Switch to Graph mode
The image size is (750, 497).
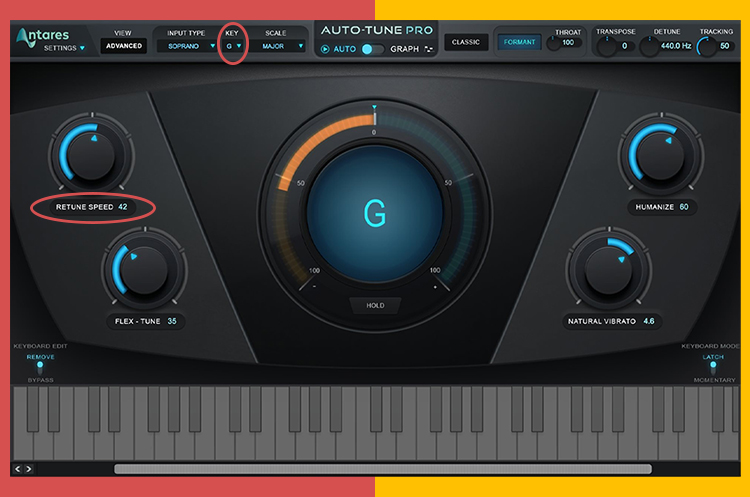pos(404,49)
